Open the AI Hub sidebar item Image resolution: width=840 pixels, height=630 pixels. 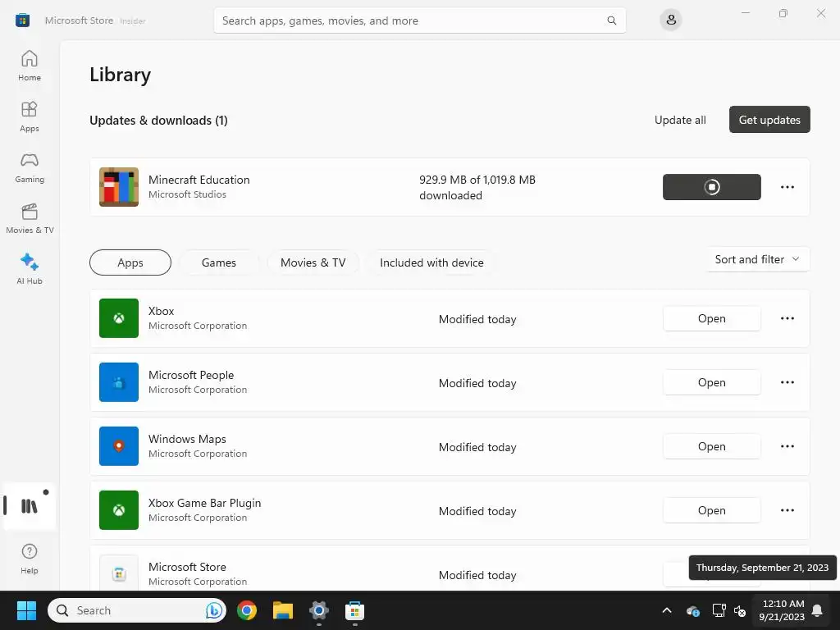tap(30, 269)
